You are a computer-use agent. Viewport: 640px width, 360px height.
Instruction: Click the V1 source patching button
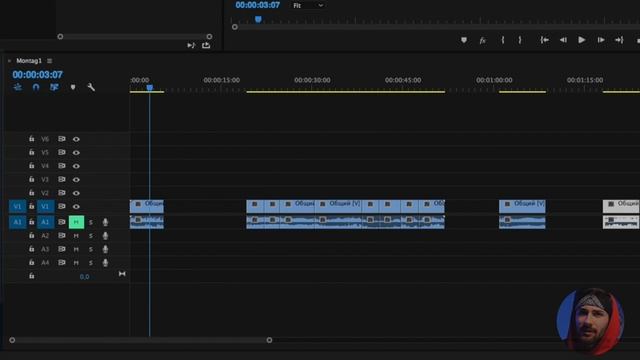pyautogui.click(x=18, y=207)
